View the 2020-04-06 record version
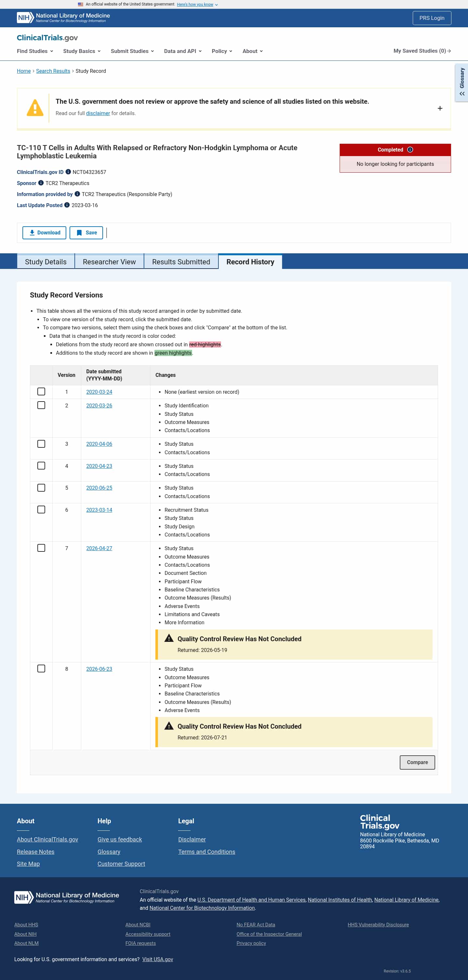The height and width of the screenshot is (980, 468). click(99, 444)
